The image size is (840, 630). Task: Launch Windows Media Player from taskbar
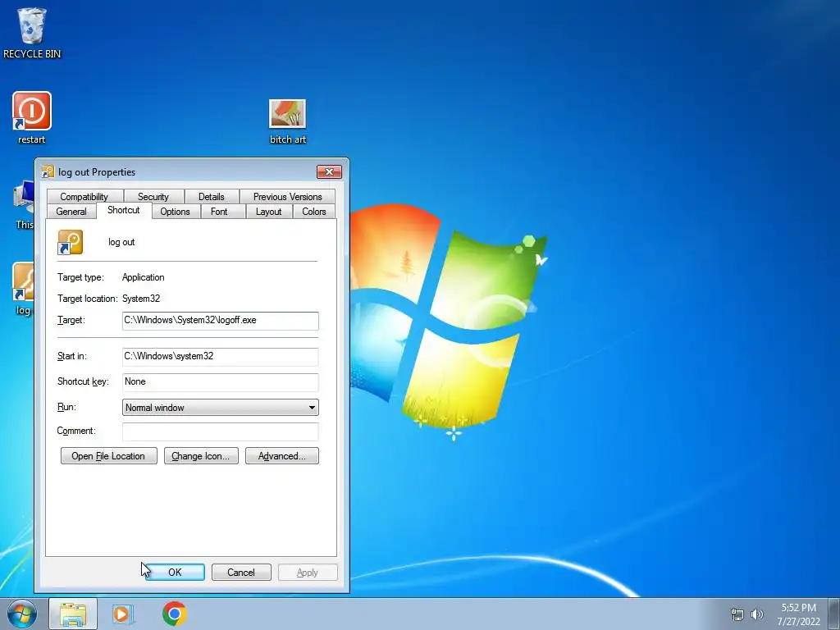pos(123,614)
